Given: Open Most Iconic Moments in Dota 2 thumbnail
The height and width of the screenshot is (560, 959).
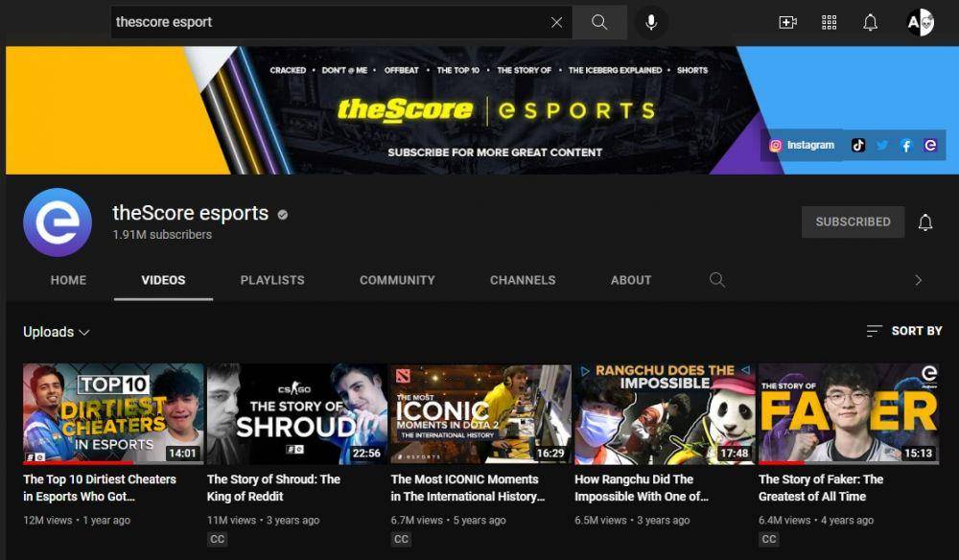Looking at the screenshot, I should click(x=480, y=414).
